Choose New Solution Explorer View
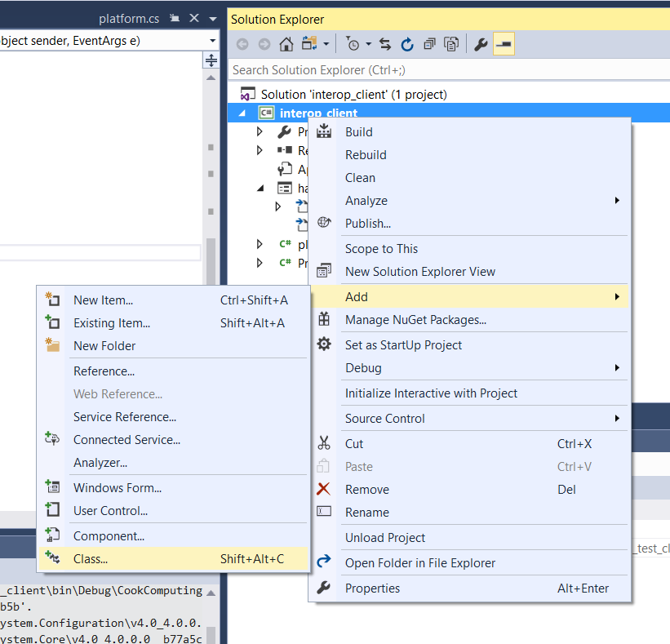This screenshot has height=644, width=670. click(x=469, y=271)
